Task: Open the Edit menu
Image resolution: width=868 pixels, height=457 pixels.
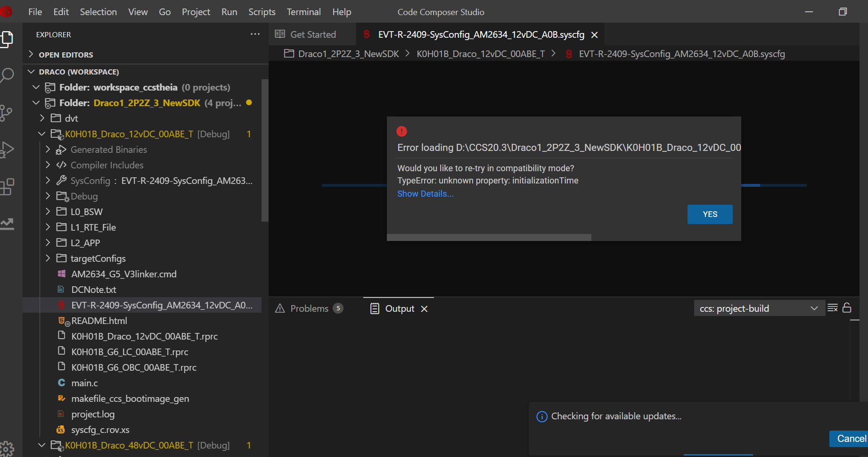Action: 61,12
